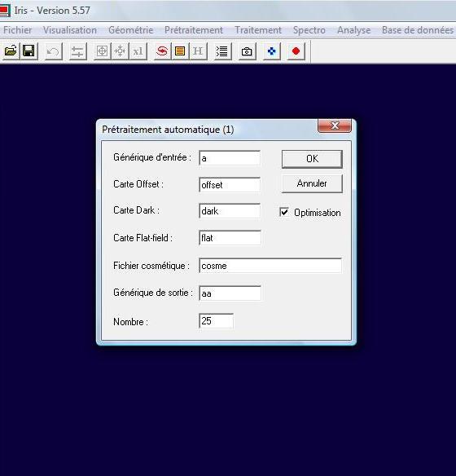The image size is (456, 476).
Task: Click the Fichier cosmétique input field
Action: click(x=270, y=266)
